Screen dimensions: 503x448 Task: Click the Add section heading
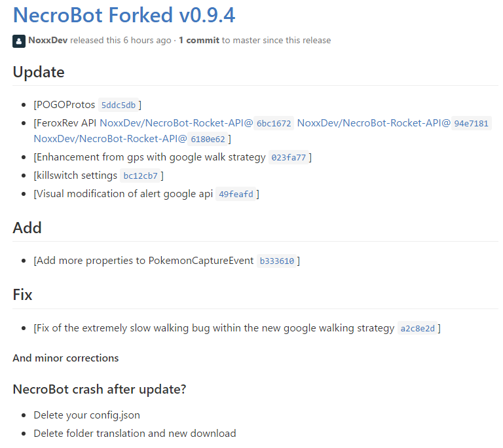pyautogui.click(x=28, y=228)
